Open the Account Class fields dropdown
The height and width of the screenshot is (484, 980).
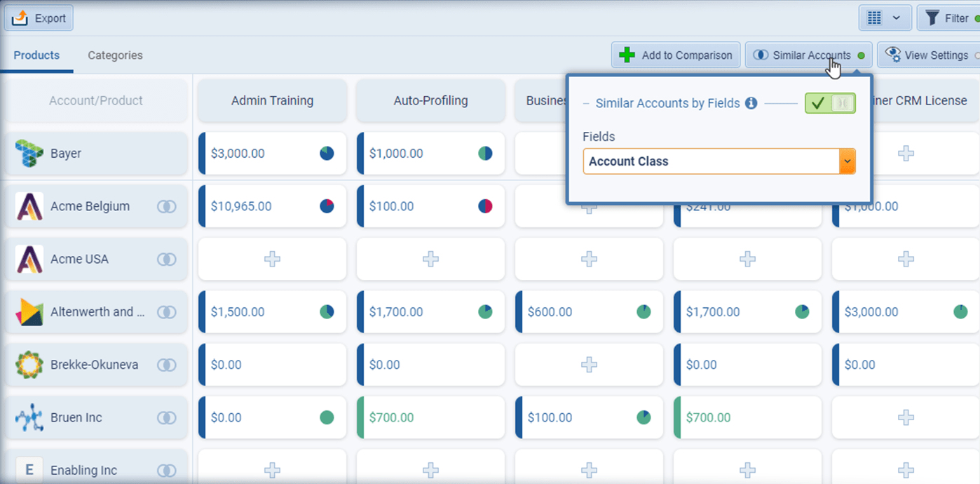click(847, 161)
